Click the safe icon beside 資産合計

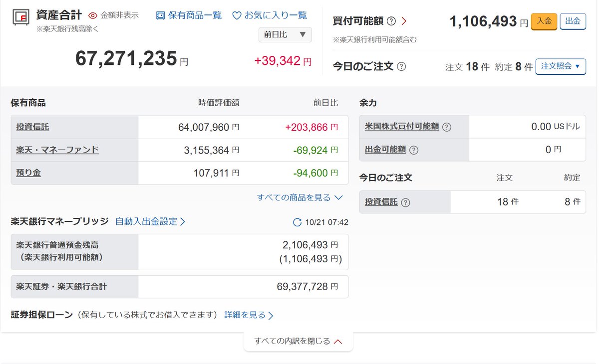(21, 16)
